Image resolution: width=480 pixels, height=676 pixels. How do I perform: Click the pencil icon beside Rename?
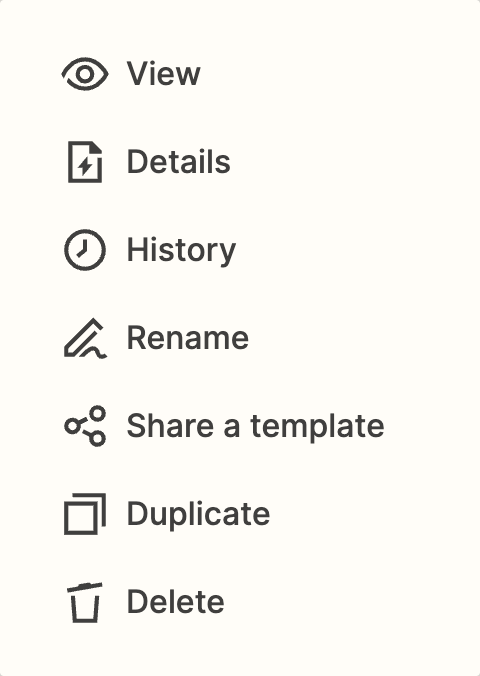(x=85, y=338)
